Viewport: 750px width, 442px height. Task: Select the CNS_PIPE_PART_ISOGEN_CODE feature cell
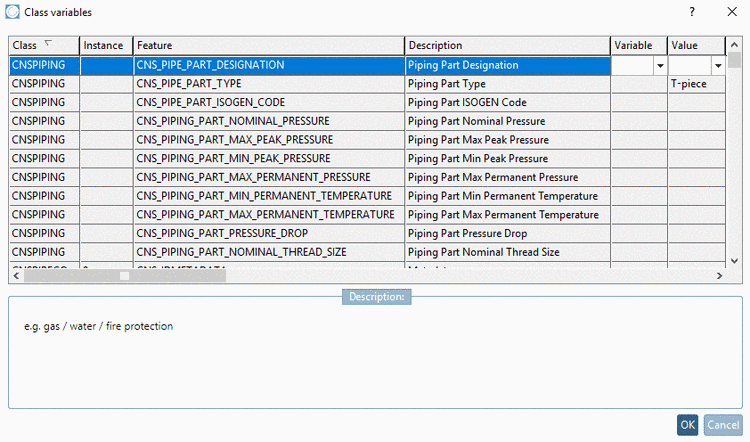click(x=269, y=102)
